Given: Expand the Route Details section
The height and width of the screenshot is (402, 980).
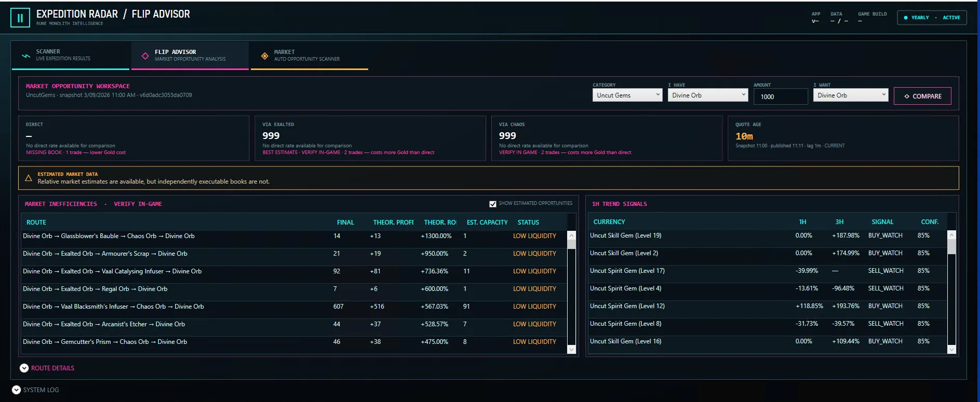Looking at the screenshot, I should (x=47, y=368).
